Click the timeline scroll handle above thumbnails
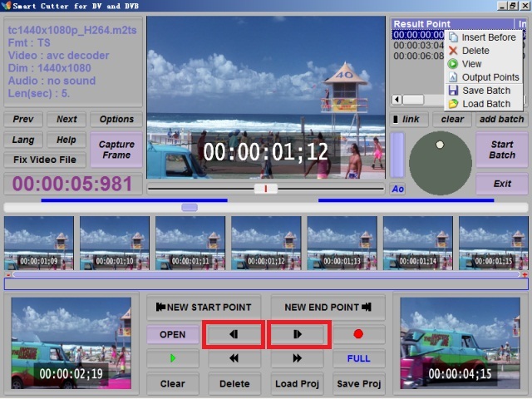 pyautogui.click(x=190, y=207)
